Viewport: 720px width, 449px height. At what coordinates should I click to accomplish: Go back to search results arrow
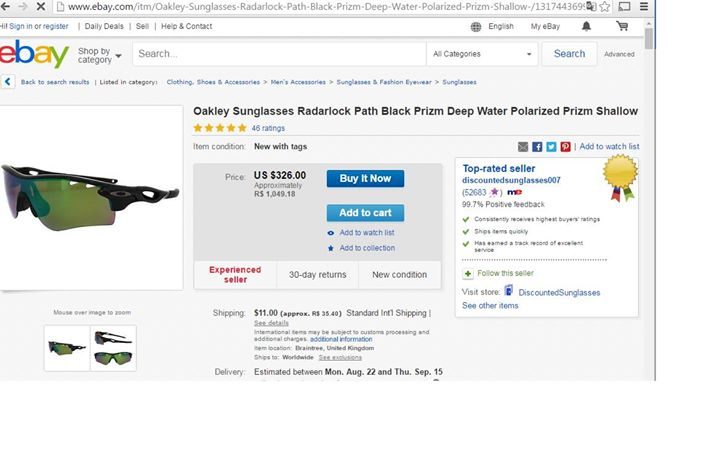(x=7, y=82)
